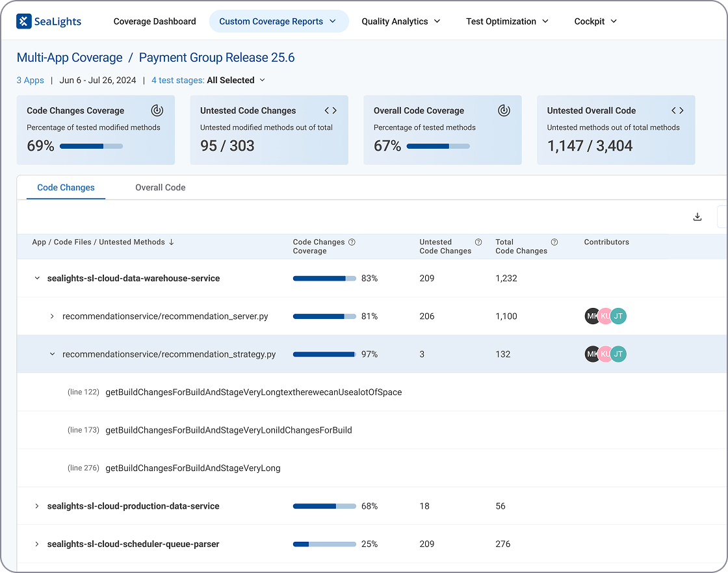Screen dimensions: 728x573
Task: Select the line 122 untested method row
Action: pyautogui.click(x=372, y=392)
